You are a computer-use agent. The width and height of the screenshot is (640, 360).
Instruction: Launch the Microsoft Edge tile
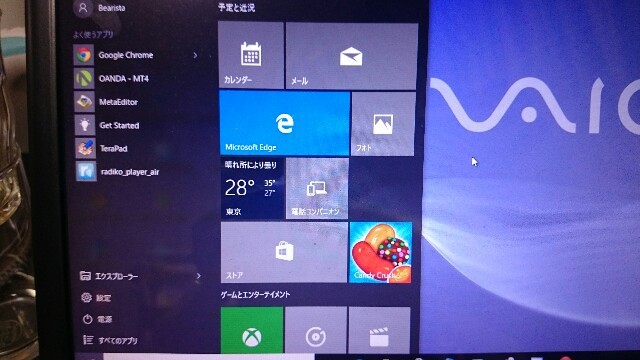point(284,123)
